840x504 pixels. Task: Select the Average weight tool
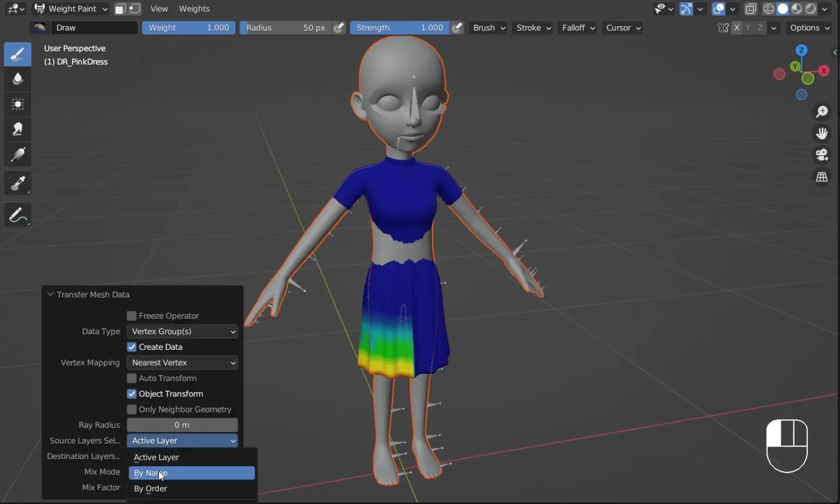[18, 105]
